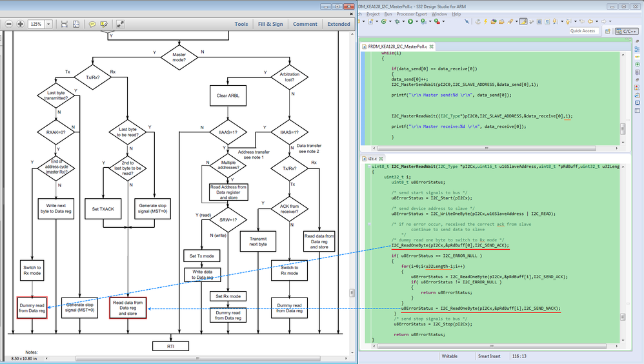Open the Tools pane in PDF viewer
The height and width of the screenshot is (364, 644).
coord(241,25)
